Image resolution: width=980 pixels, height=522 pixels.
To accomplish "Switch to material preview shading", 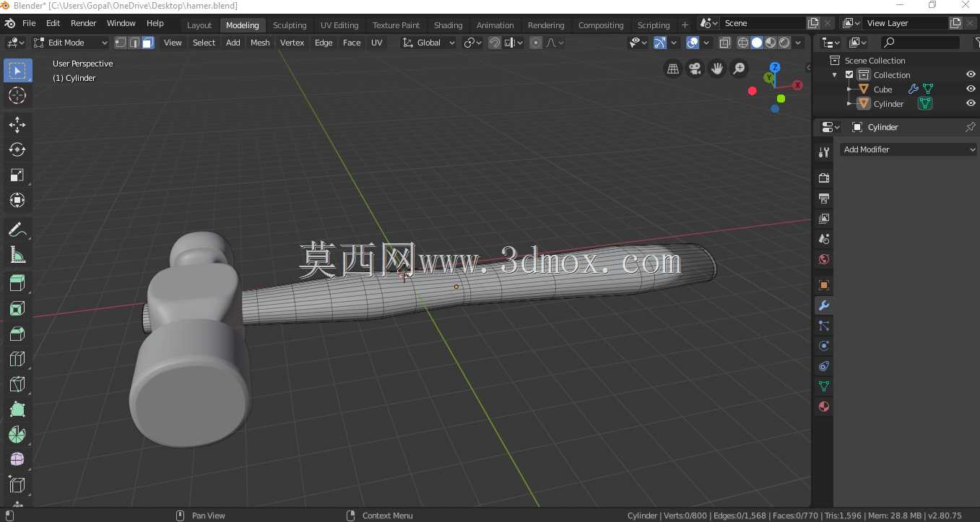I will click(x=771, y=43).
